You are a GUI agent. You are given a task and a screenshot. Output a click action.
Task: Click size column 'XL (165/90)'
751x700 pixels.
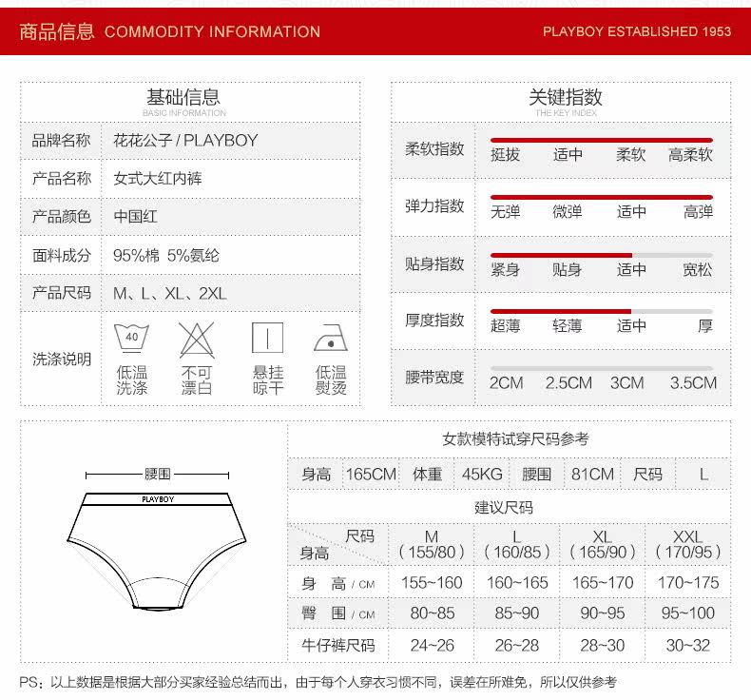602,544
